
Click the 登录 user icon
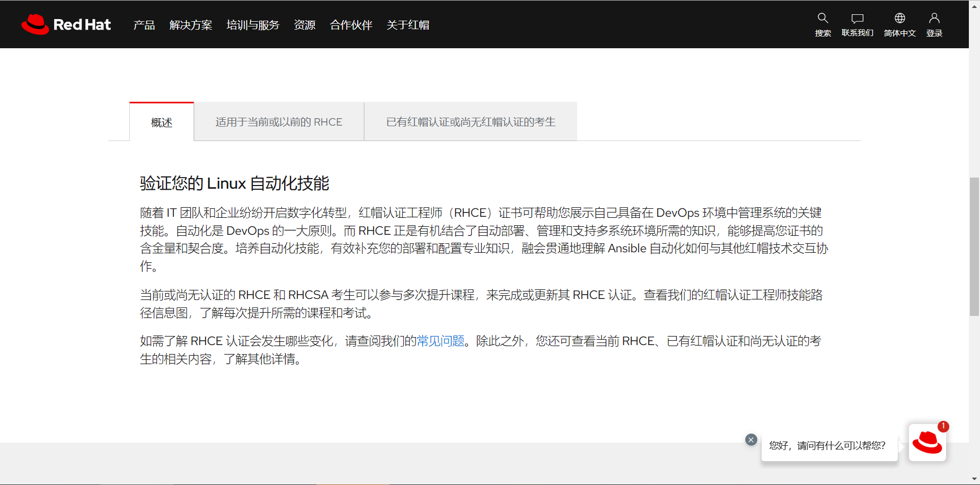click(934, 19)
